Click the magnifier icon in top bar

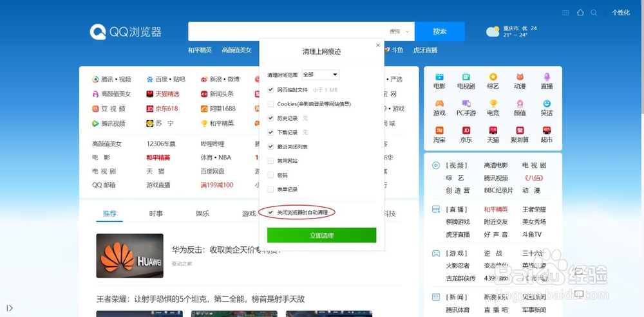pyautogui.click(x=594, y=13)
